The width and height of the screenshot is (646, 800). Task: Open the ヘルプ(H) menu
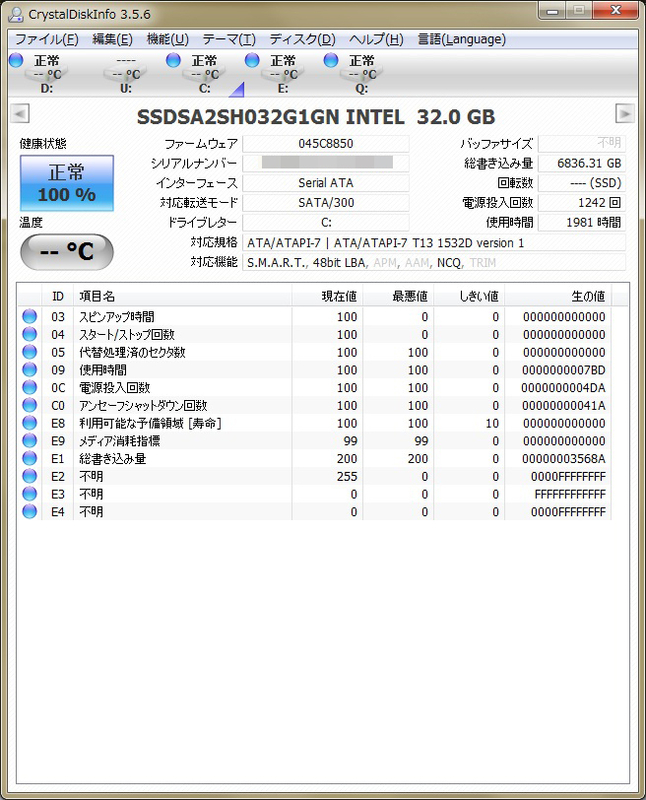[376, 39]
